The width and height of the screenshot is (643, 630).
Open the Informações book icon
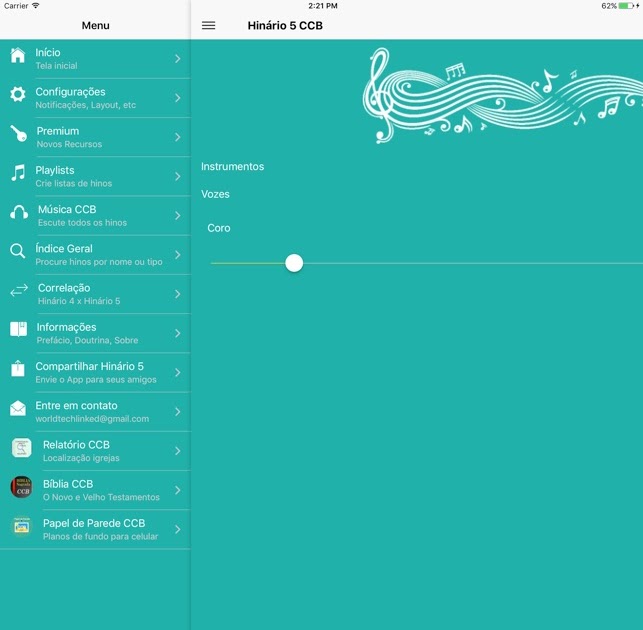click(x=18, y=329)
